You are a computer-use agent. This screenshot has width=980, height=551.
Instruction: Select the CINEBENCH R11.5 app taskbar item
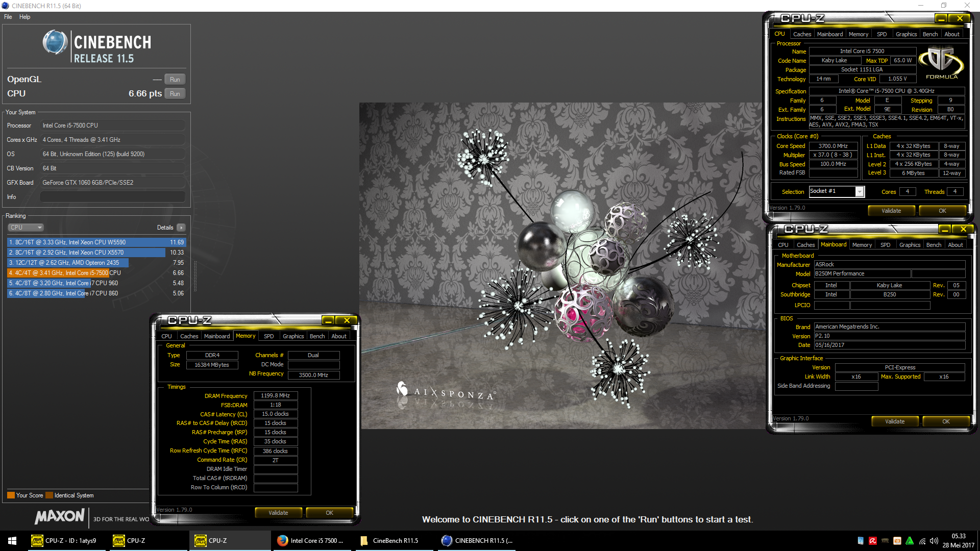(x=476, y=541)
